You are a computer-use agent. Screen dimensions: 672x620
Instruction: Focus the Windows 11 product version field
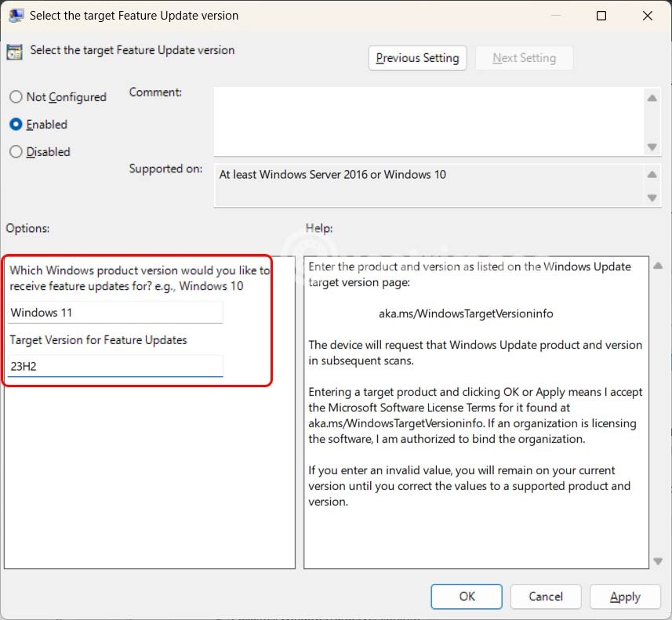tap(115, 313)
